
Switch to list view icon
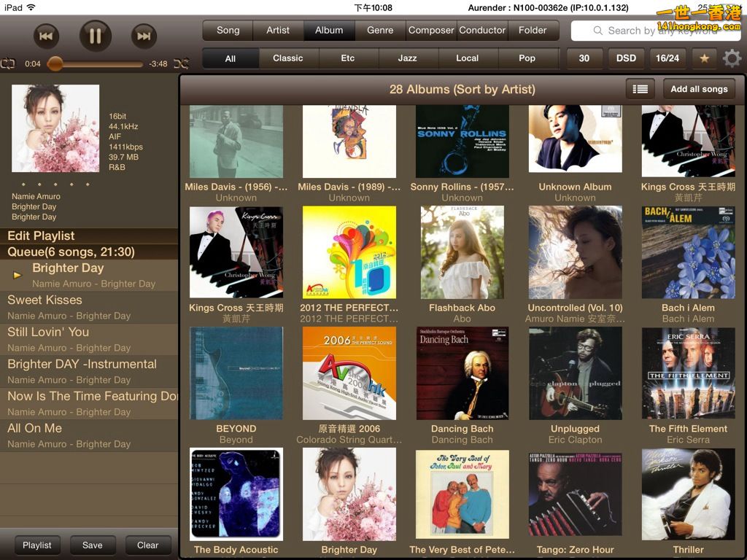[x=640, y=89]
